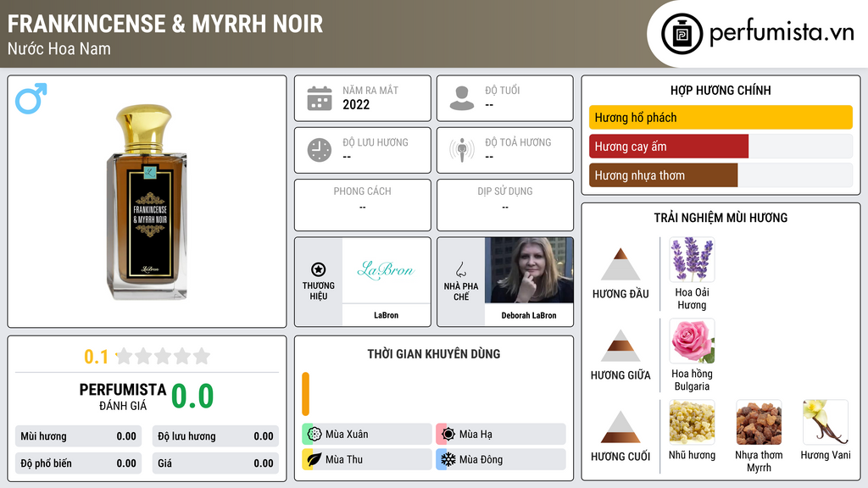This screenshot has width=868, height=488.
Task: Click the Nhựa thơm Myrrh image
Action: coord(759,422)
